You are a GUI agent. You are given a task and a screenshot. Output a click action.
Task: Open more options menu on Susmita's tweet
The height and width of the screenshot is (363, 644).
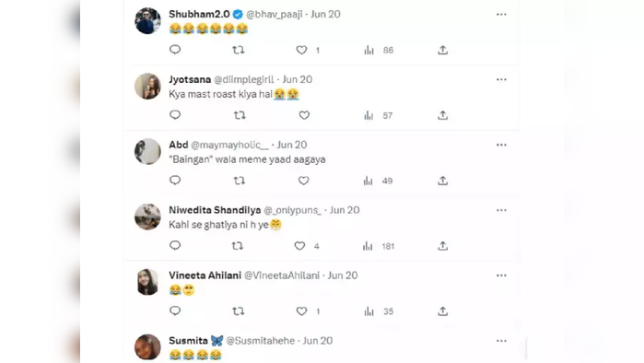point(501,341)
